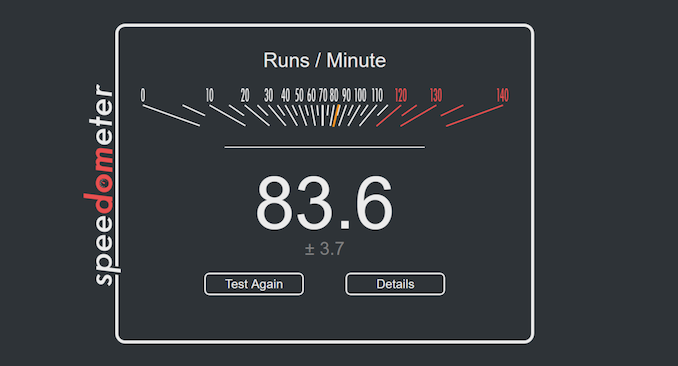Click the 110 gauge label
Screen dimensions: 678x366
pos(377,95)
